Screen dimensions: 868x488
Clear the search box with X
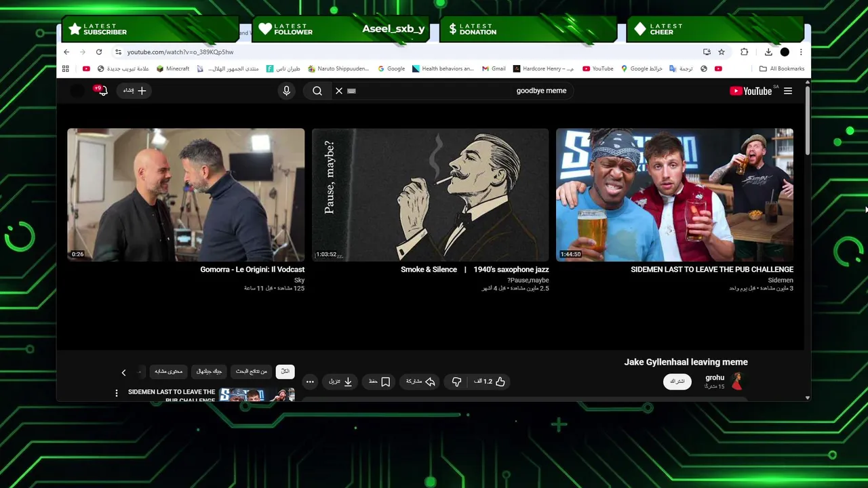(x=339, y=90)
